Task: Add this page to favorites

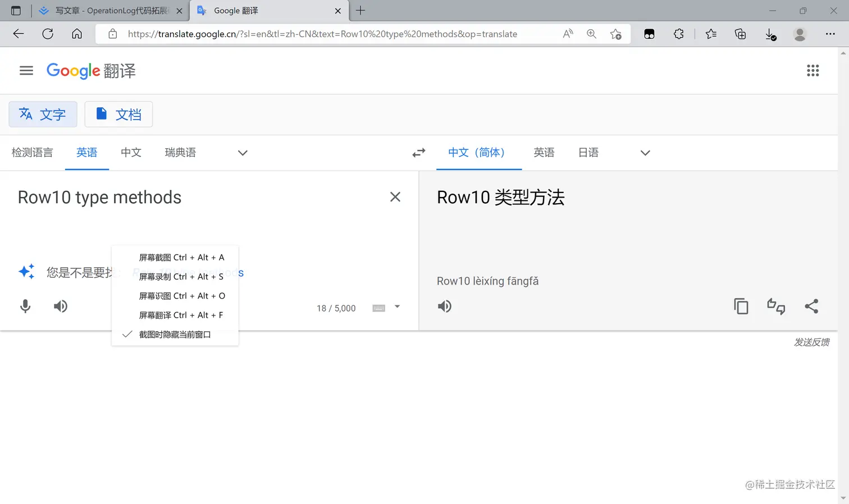Action: tap(616, 34)
